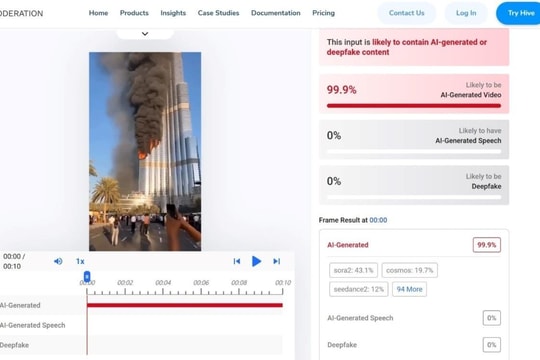540x360 pixels.
Task: Click the red AI-Generated Video progress bar
Action: click(x=414, y=106)
